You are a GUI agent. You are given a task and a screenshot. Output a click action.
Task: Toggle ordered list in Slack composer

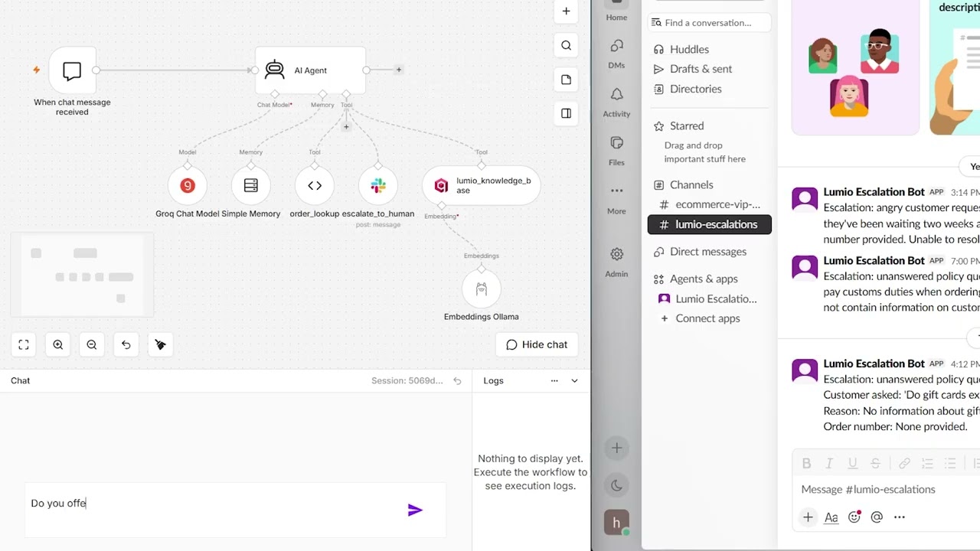(x=927, y=463)
